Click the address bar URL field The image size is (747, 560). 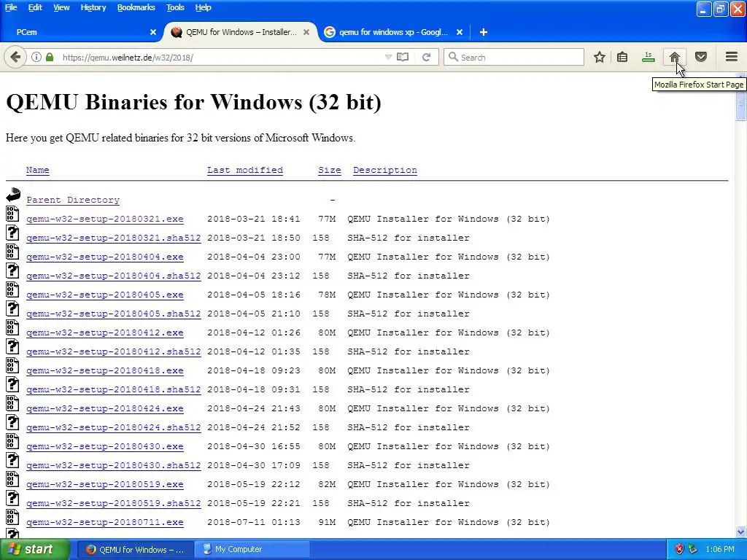tap(222, 57)
